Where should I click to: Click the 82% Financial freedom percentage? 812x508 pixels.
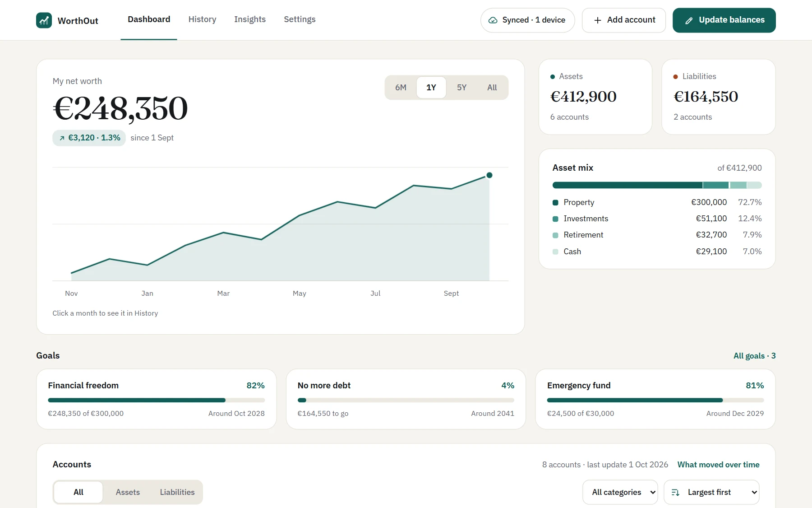point(255,386)
